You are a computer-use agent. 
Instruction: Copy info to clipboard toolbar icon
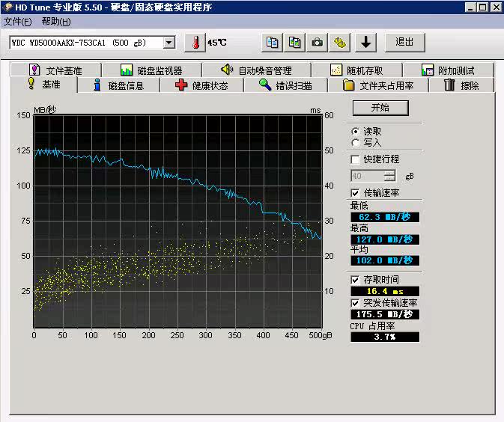[x=273, y=43]
